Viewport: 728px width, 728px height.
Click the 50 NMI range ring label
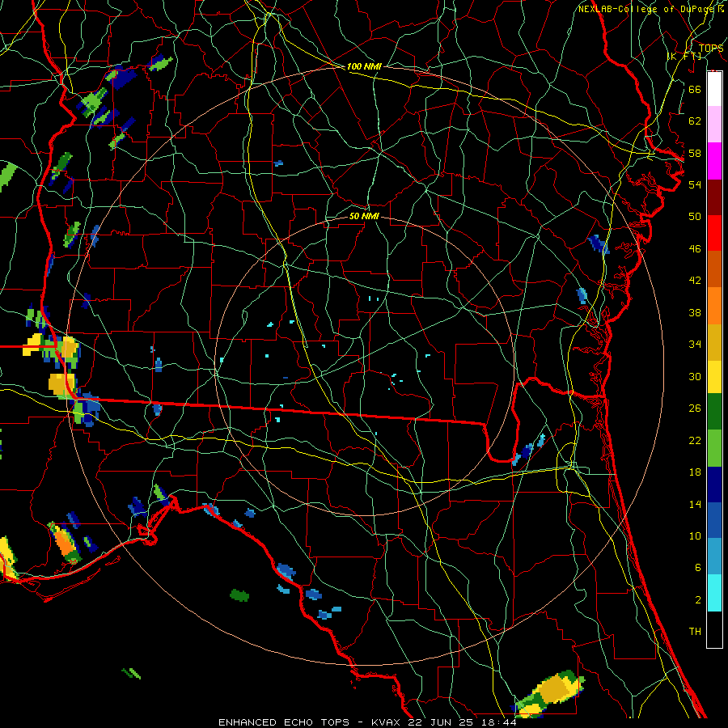(364, 216)
